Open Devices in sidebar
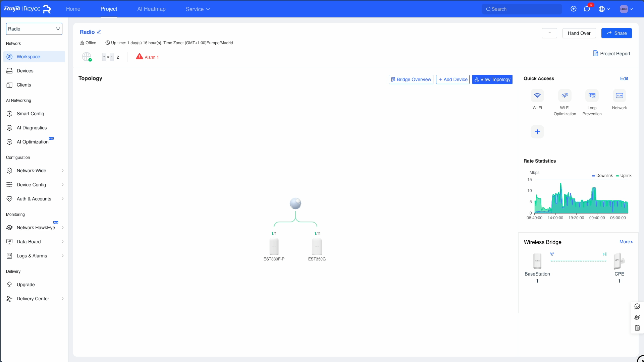The image size is (644, 362). click(25, 71)
